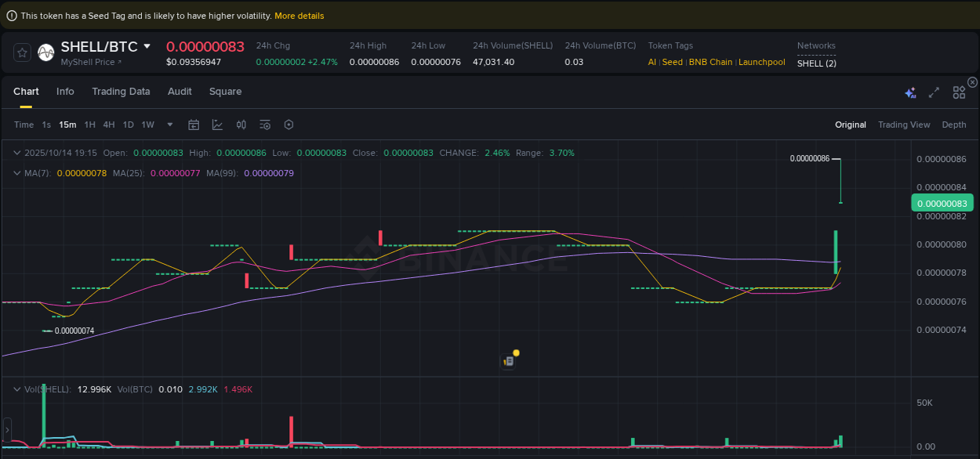980x459 pixels.
Task: Click the green last price label on axis
Action: click(942, 203)
